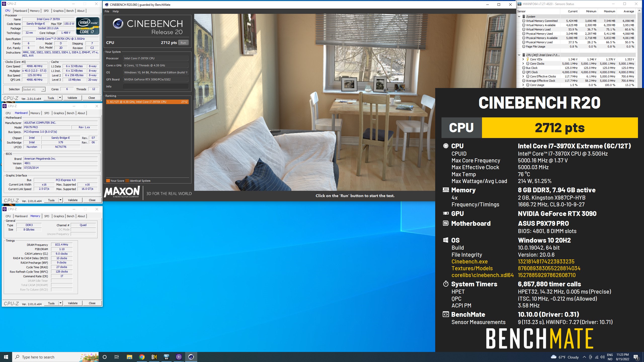
Task: Collapse the CPU [#0] sensor group
Action: 519,55
